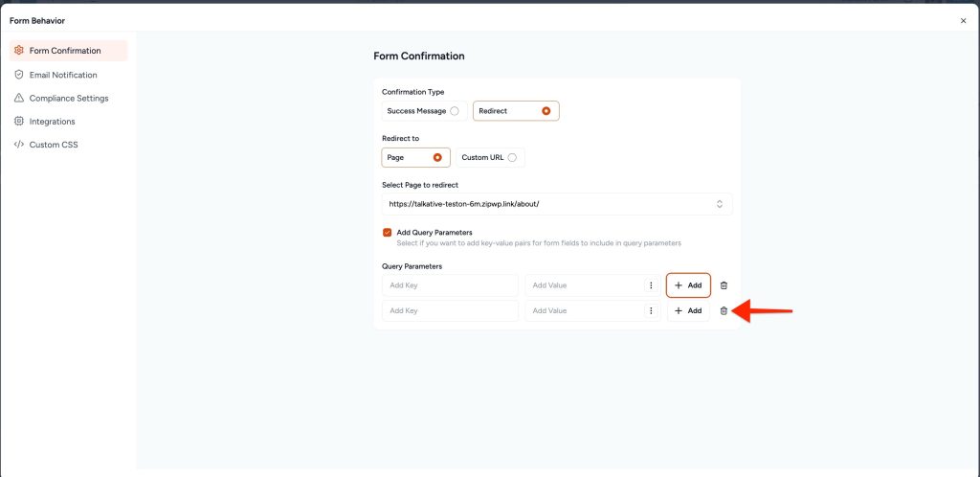980x477 pixels.
Task: Delete the second query parameter row
Action: click(x=724, y=311)
